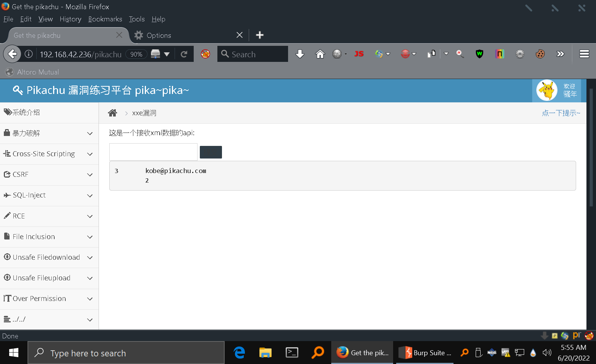Close the Options tab

[240, 35]
